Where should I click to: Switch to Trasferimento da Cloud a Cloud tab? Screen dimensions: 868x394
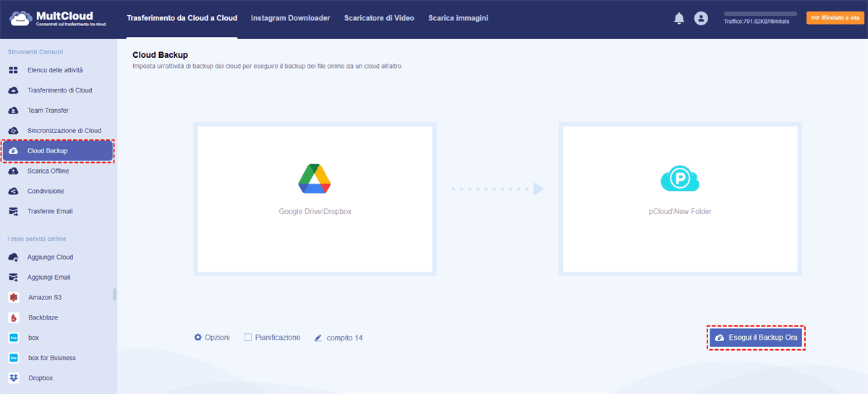tap(182, 18)
